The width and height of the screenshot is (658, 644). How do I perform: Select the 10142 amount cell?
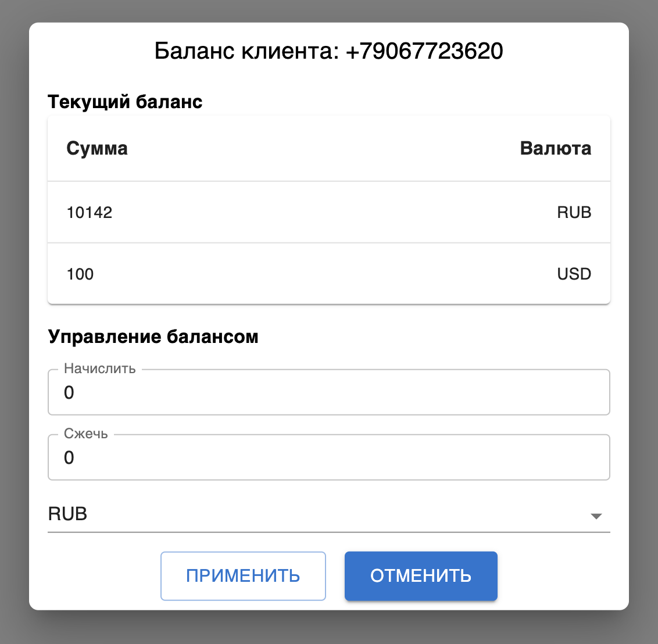(90, 213)
